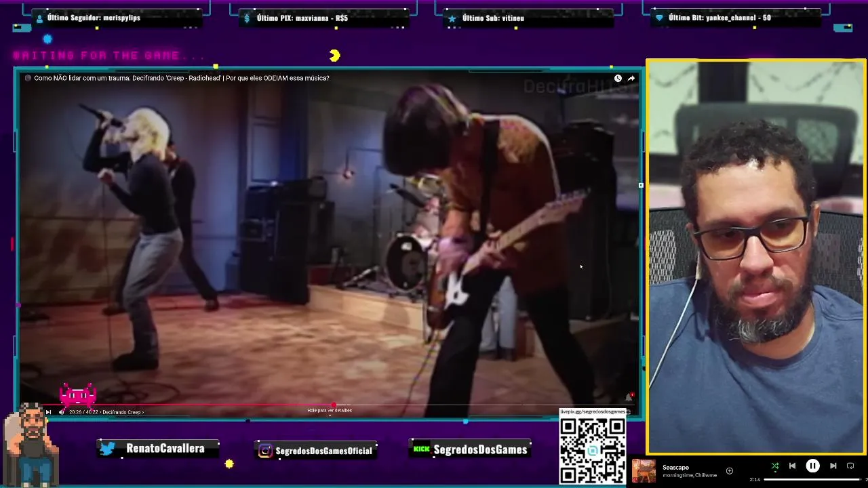Image resolution: width=868 pixels, height=488 pixels.
Task: Click the SegredosDosGamesOficial Instagram handle
Action: [x=324, y=451]
